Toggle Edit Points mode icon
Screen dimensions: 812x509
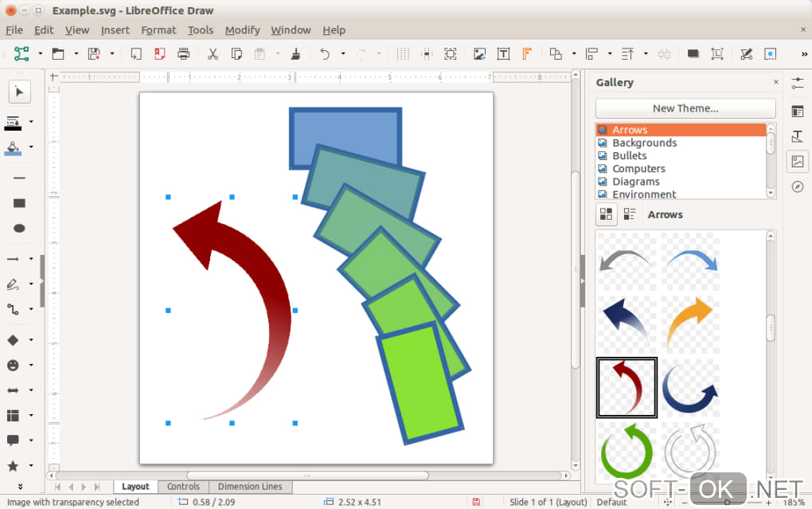click(x=746, y=53)
